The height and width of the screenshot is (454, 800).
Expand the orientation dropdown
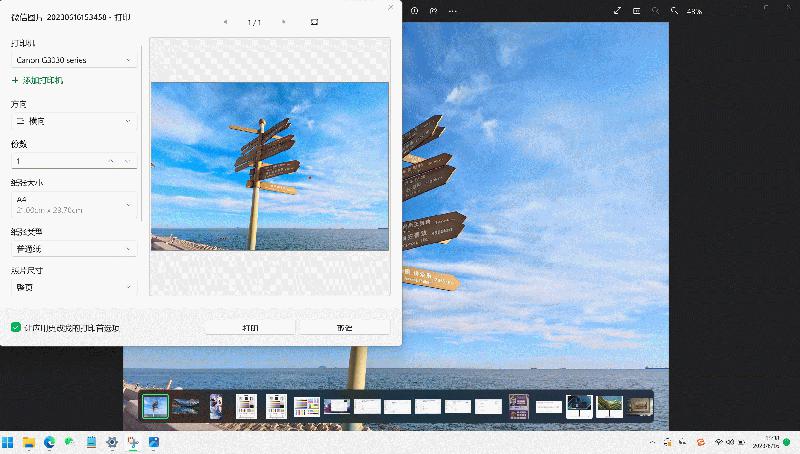pyautogui.click(x=74, y=121)
